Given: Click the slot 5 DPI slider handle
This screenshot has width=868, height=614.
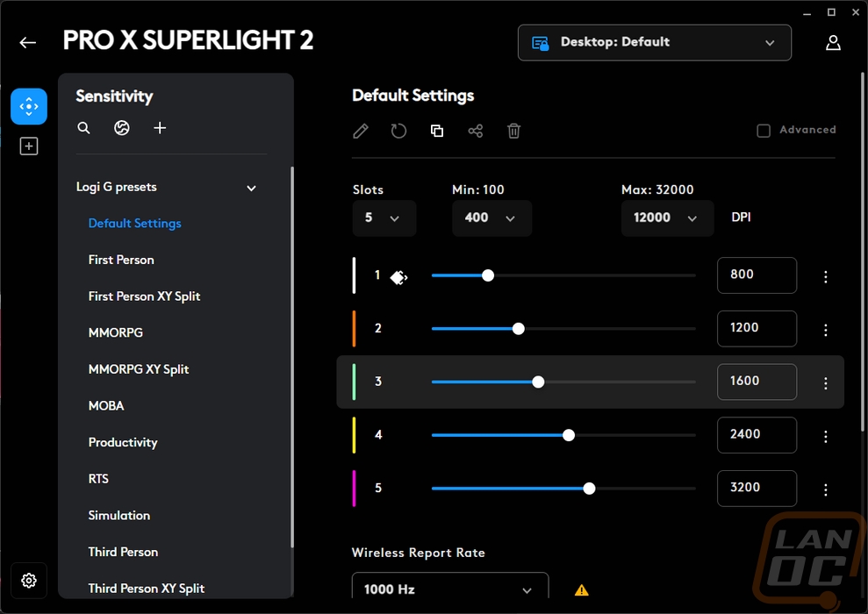Looking at the screenshot, I should click(x=589, y=489).
